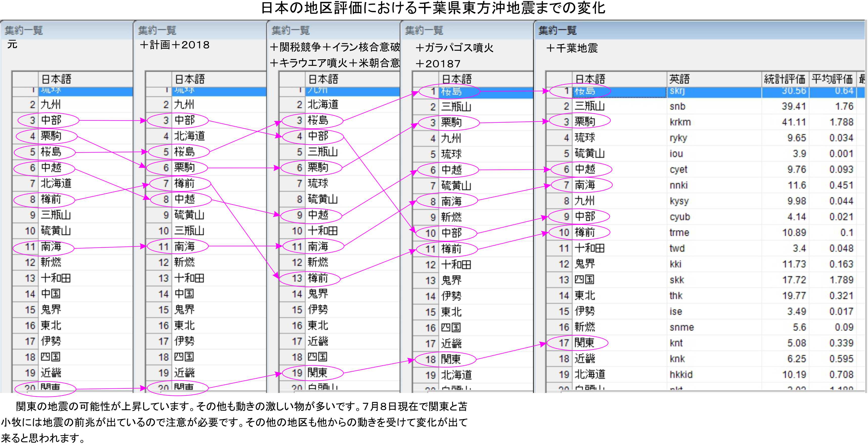This screenshot has width=868, height=448.
Task: Select the hkkid code cell
Action: pyautogui.click(x=681, y=374)
